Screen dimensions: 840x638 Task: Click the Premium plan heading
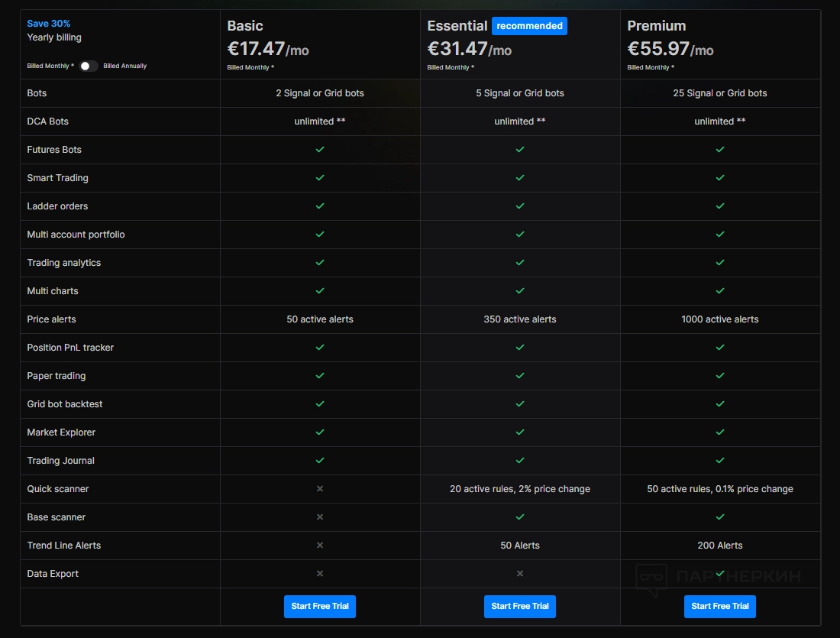click(x=657, y=26)
